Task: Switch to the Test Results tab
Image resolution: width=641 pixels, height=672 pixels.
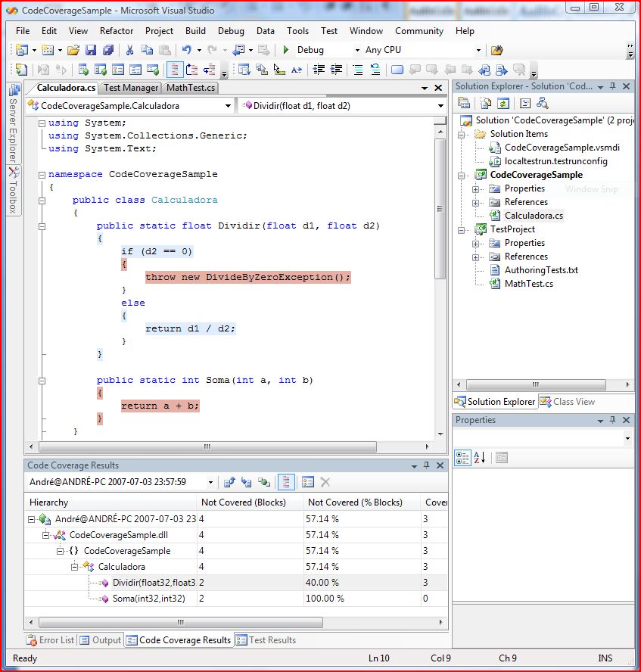Action: coord(266,640)
